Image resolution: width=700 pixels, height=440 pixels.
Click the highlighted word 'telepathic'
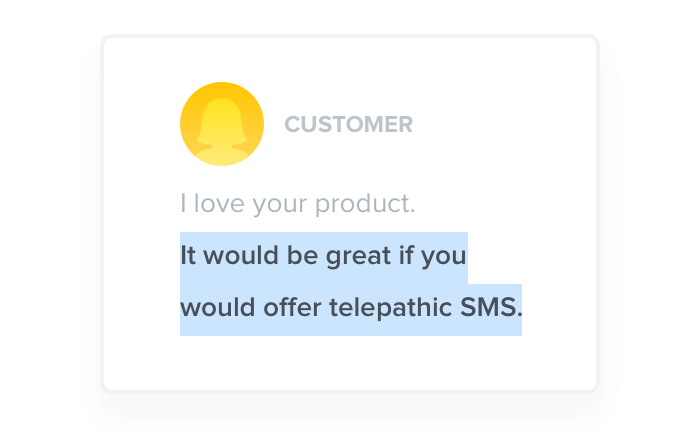click(x=391, y=307)
